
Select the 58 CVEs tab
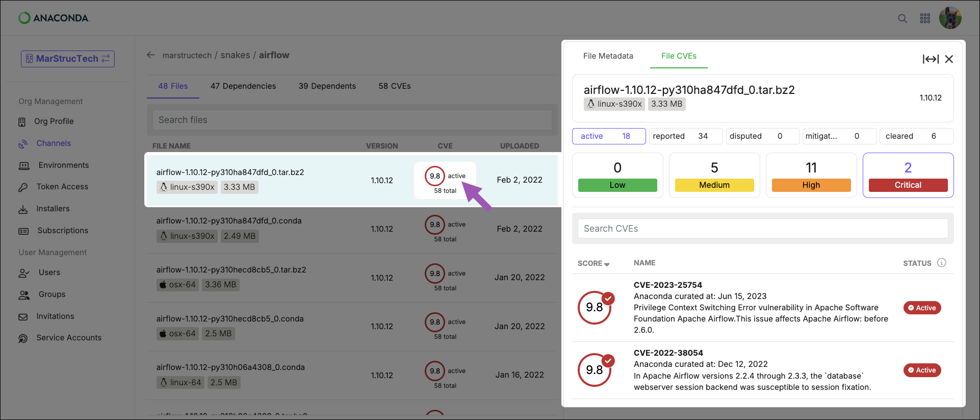[x=395, y=86]
